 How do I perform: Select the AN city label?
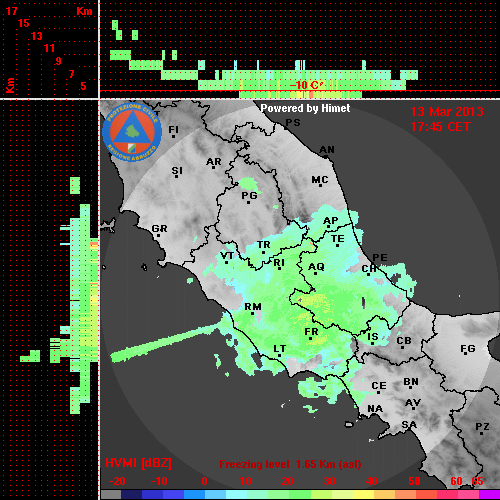click(x=327, y=150)
